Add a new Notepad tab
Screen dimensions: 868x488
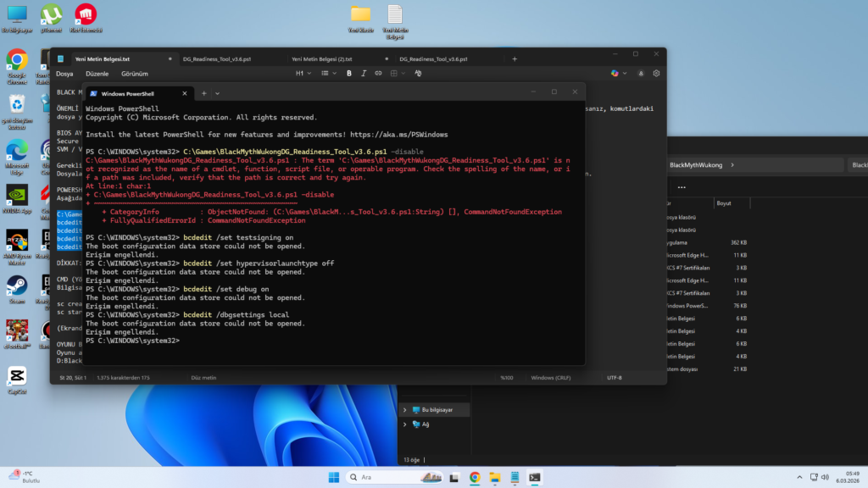[x=515, y=58]
